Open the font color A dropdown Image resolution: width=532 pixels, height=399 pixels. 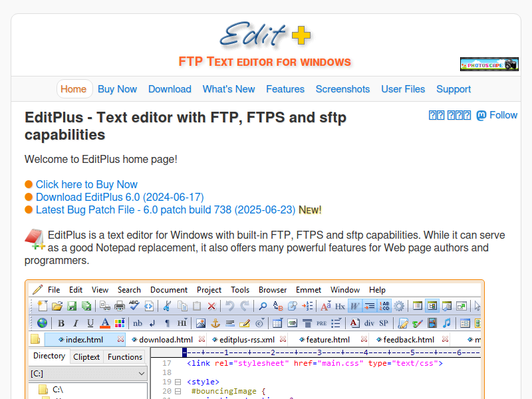[105, 323]
